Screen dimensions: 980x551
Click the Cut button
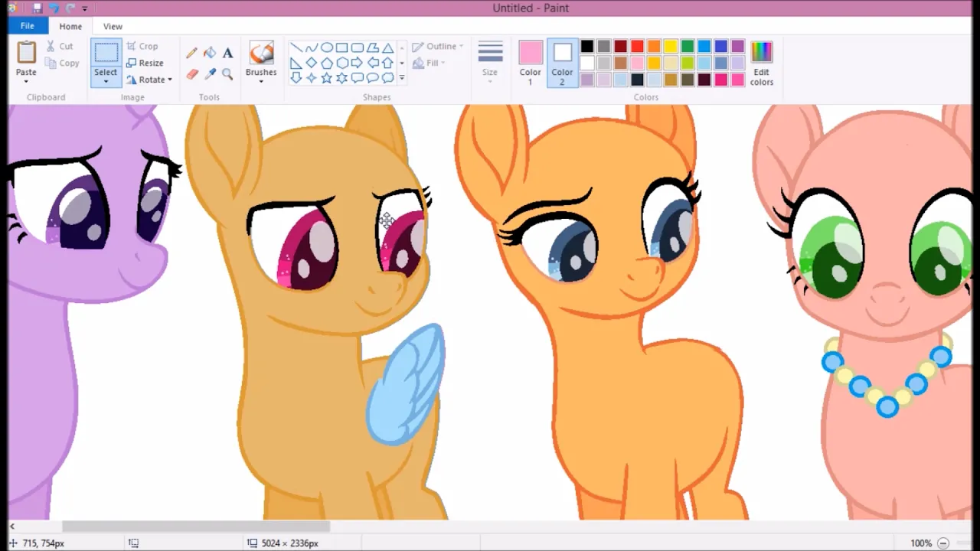(x=60, y=47)
